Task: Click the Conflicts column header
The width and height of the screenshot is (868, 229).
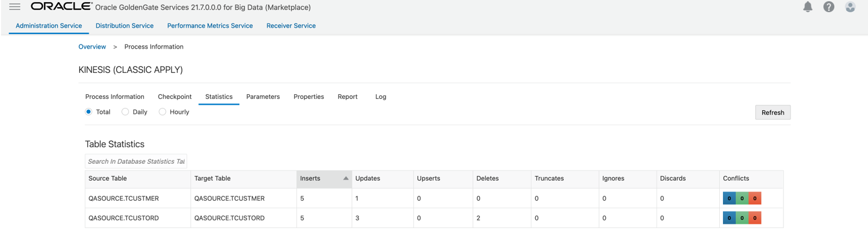Action: click(x=751, y=179)
